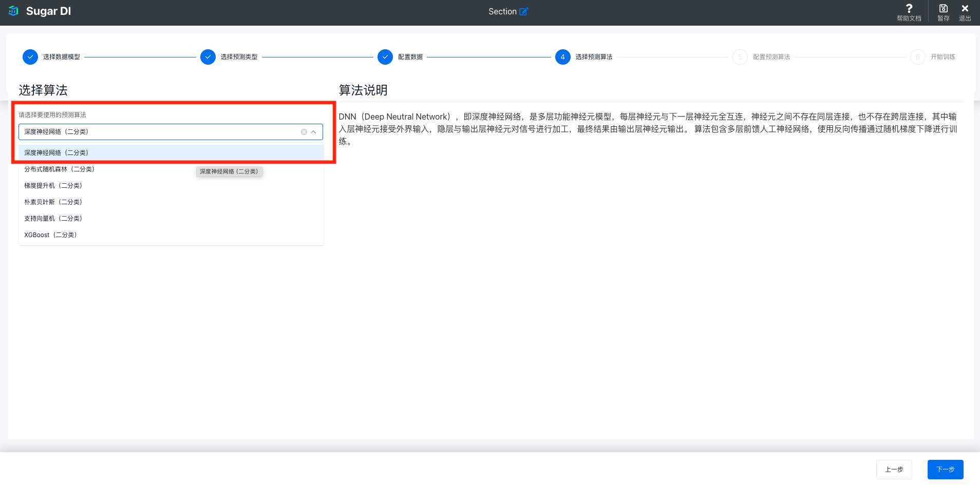This screenshot has width=980, height=486.
Task: Select 深度神经网络（二分类）option in list
Action: click(x=171, y=153)
